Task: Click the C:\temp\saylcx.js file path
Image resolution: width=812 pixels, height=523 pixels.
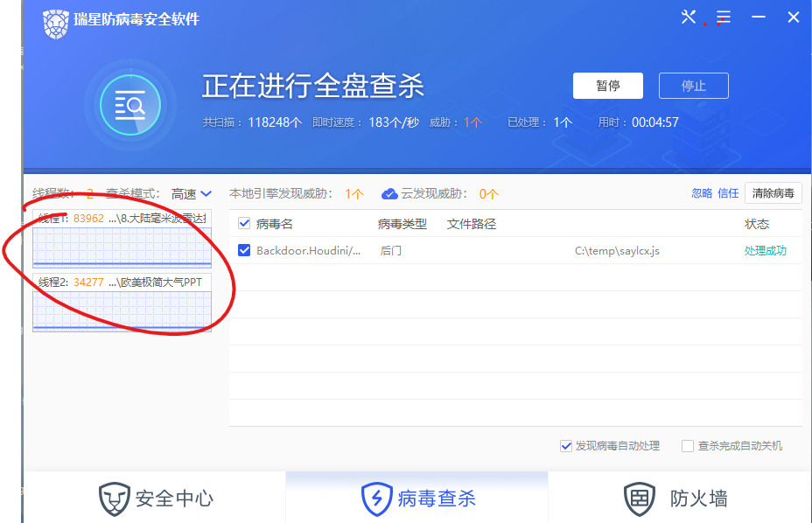Action: tap(617, 251)
